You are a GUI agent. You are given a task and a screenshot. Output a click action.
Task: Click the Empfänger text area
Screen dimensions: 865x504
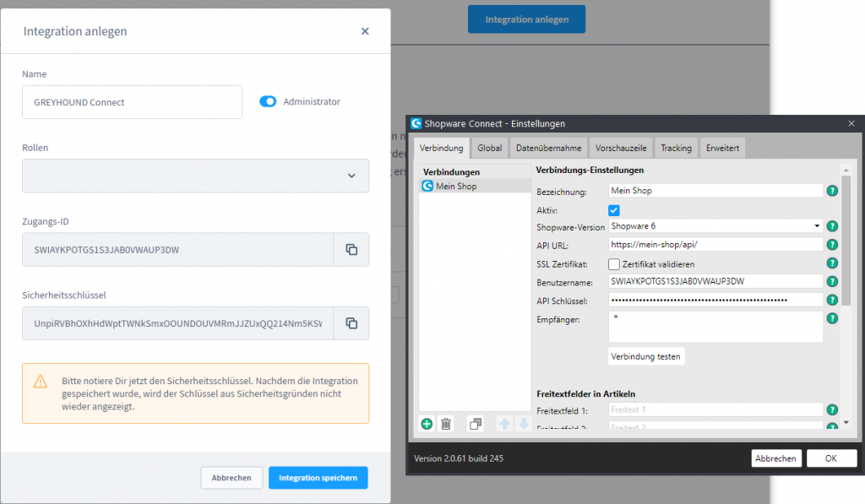pyautogui.click(x=715, y=327)
